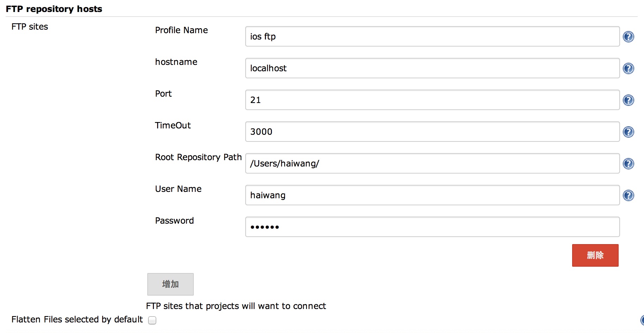The width and height of the screenshot is (644, 333).
Task: Focus the Password input field
Action: pyautogui.click(x=432, y=227)
